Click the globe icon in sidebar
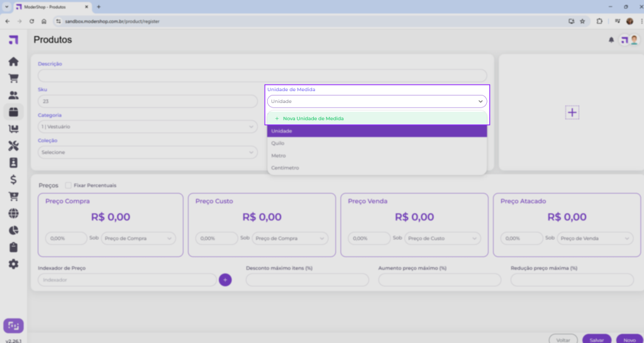Screen dimensions: 644x343 click(13, 214)
